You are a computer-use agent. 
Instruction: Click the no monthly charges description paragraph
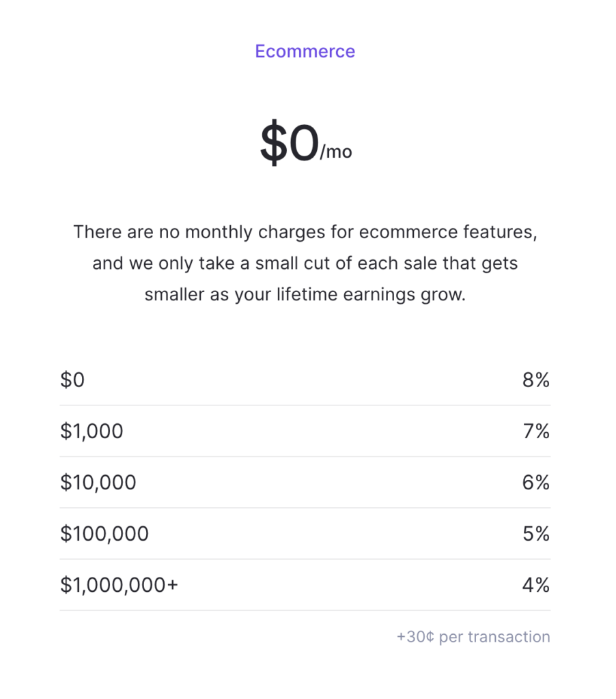305,263
